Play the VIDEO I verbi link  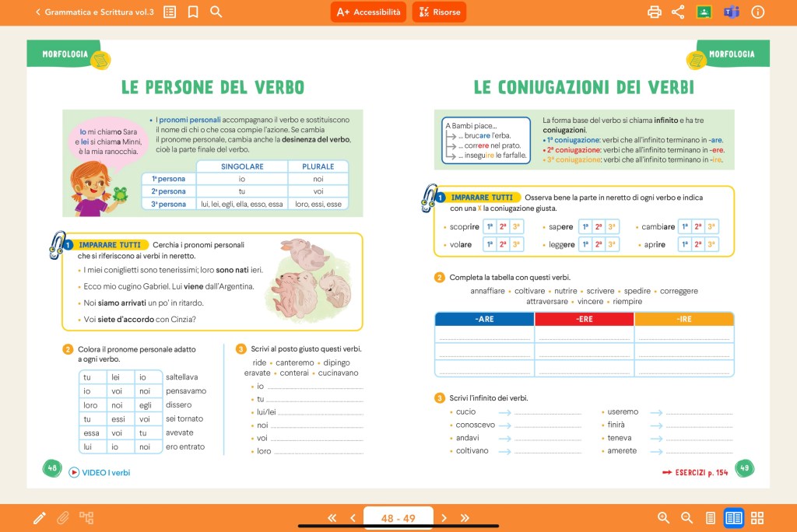pyautogui.click(x=100, y=472)
